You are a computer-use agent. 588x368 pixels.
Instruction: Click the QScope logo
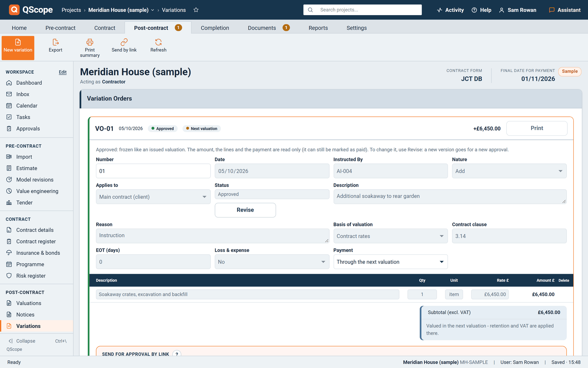31,10
